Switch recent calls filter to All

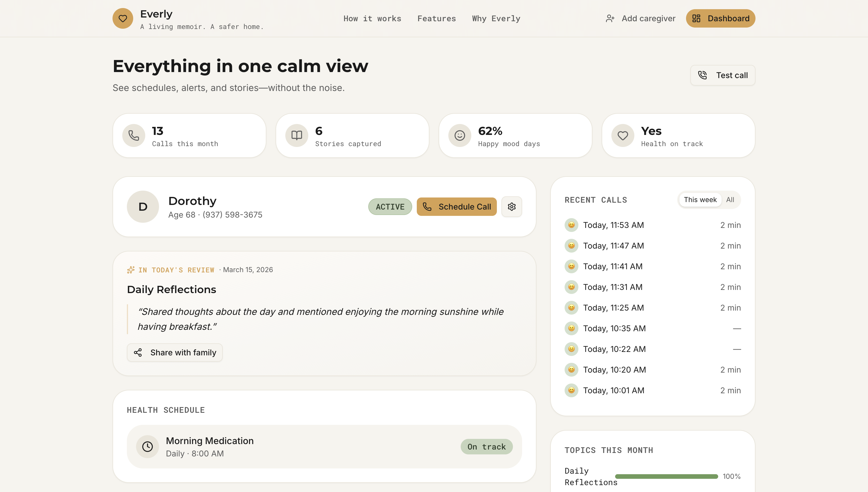pyautogui.click(x=730, y=200)
